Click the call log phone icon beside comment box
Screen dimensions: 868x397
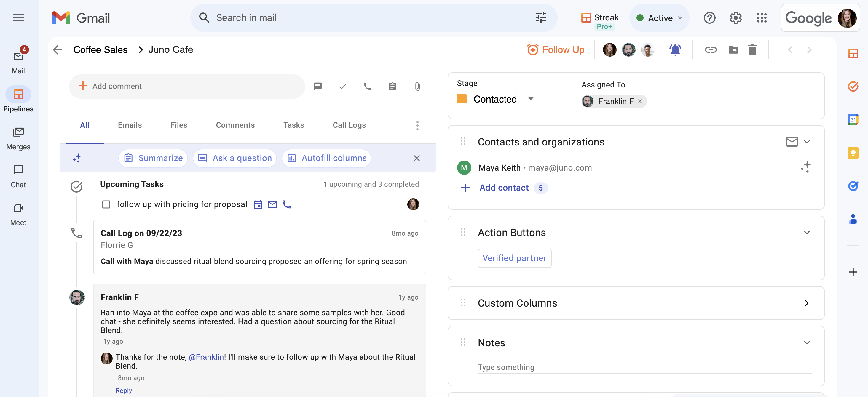pyautogui.click(x=367, y=87)
